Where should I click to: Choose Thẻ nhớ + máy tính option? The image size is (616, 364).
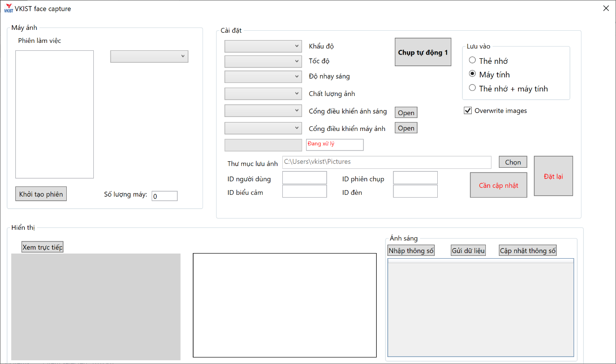click(x=473, y=88)
